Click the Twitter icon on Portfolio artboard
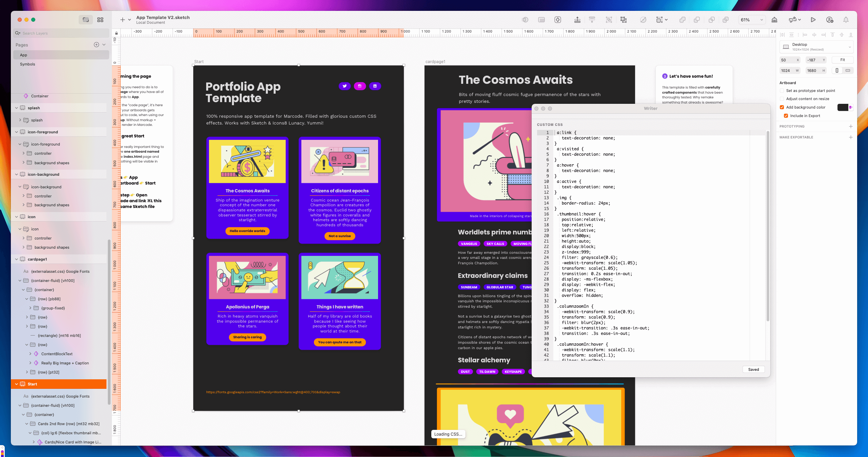Viewport: 868px width, 457px height. click(344, 86)
